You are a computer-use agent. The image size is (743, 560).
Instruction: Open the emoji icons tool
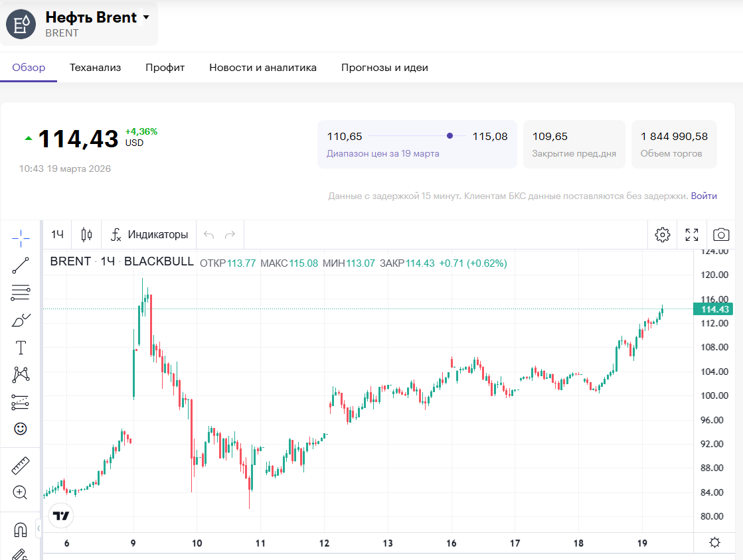point(21,429)
